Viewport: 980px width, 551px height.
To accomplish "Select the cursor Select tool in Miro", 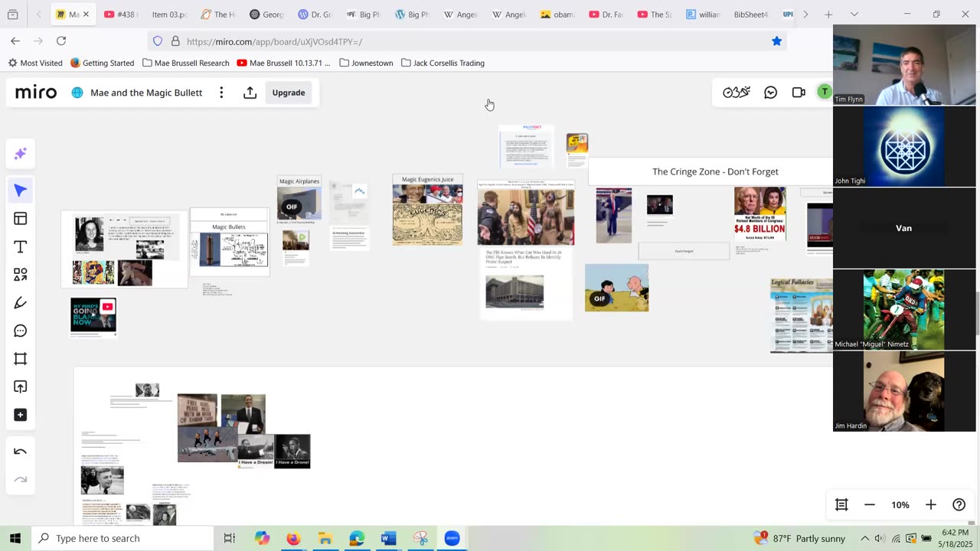I will pyautogui.click(x=21, y=191).
